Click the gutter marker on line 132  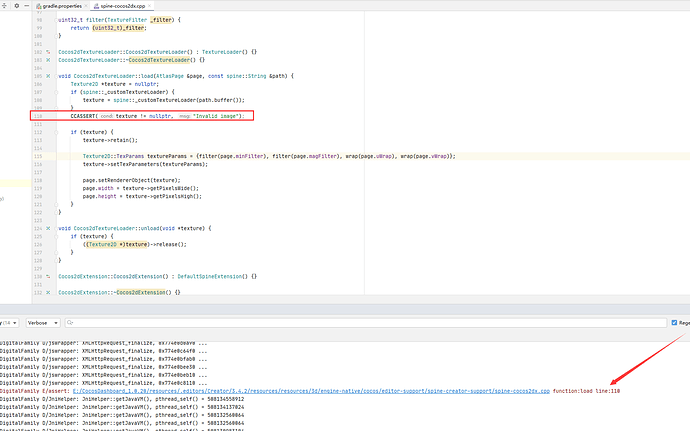pos(48,292)
